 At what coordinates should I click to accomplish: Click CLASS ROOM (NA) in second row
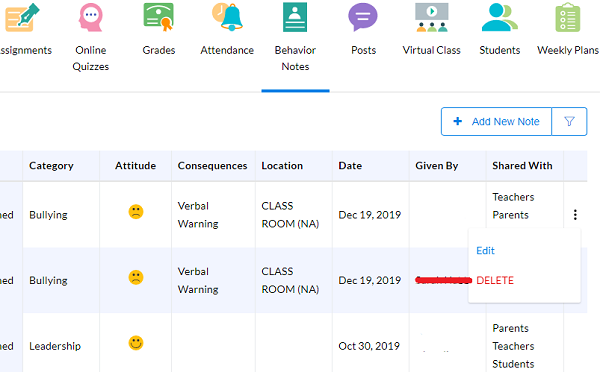[290, 281]
